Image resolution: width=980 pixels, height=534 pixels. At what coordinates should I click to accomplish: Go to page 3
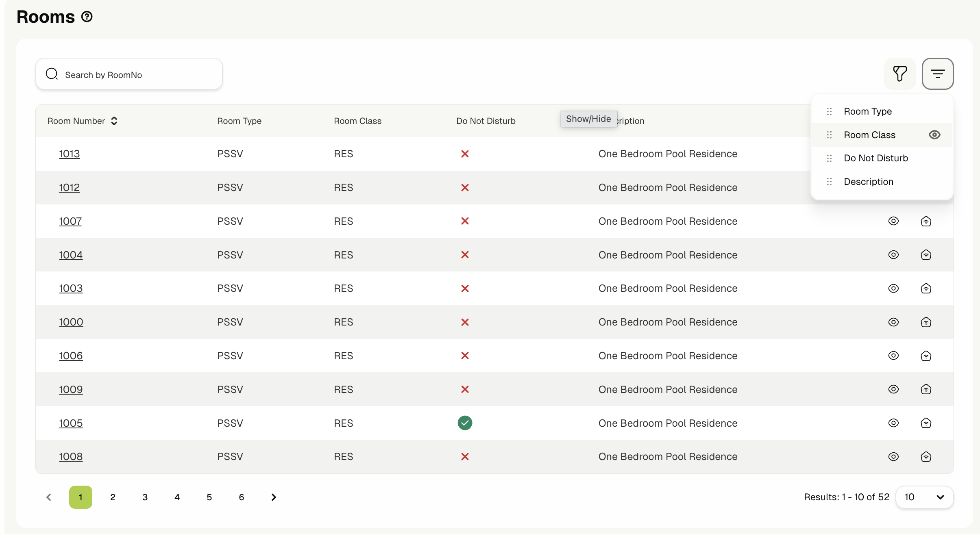click(x=145, y=497)
